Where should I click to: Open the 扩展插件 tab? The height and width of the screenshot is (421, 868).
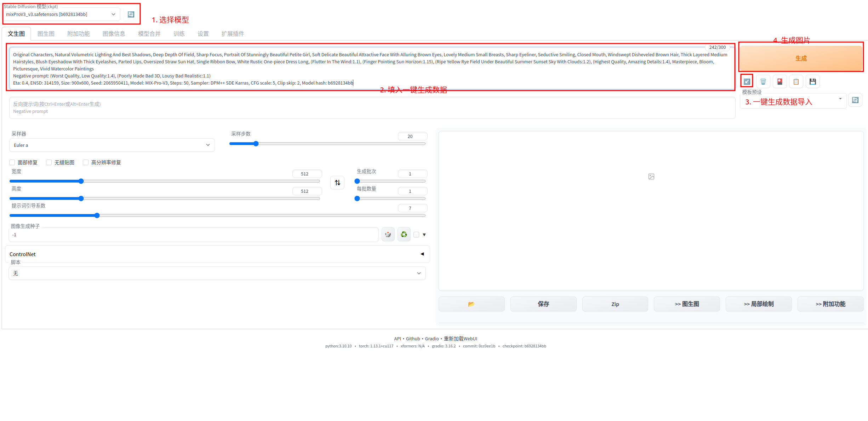[233, 34]
